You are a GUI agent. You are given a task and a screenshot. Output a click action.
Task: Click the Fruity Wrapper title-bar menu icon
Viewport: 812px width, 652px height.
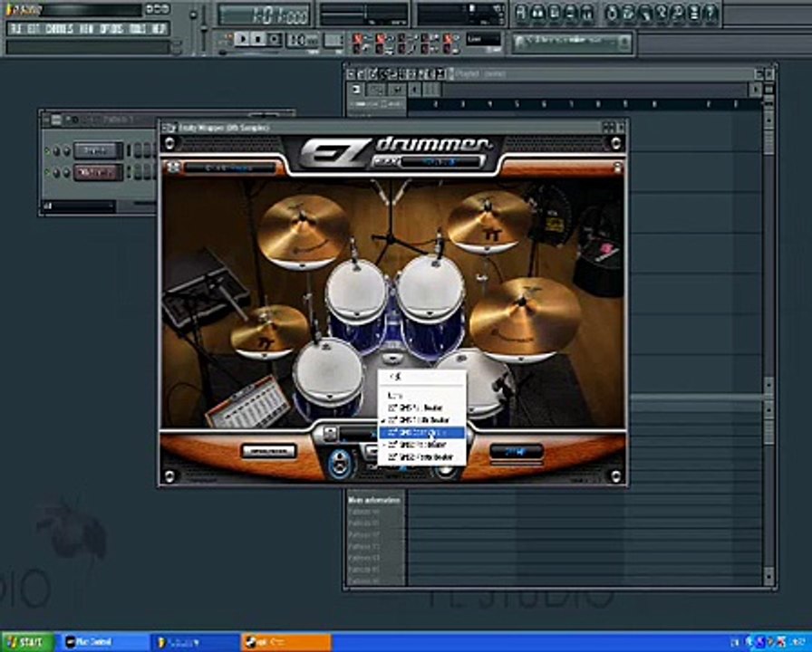click(x=169, y=128)
